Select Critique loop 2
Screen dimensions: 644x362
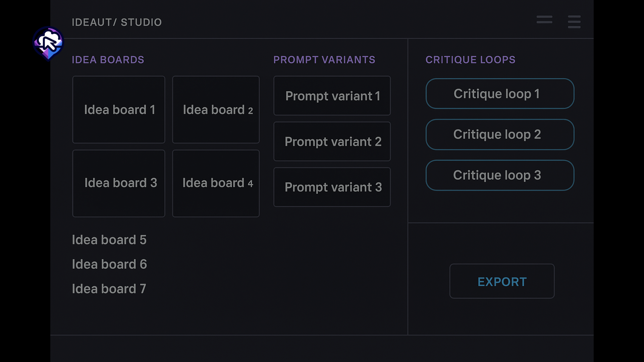(x=500, y=134)
